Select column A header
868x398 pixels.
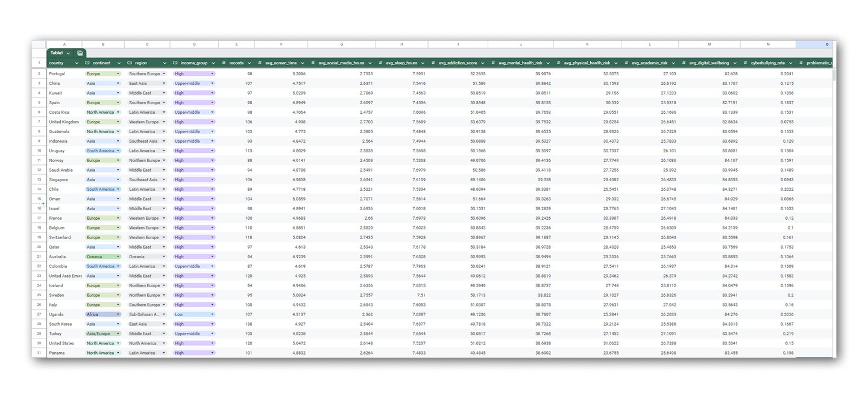pyautogui.click(x=64, y=45)
